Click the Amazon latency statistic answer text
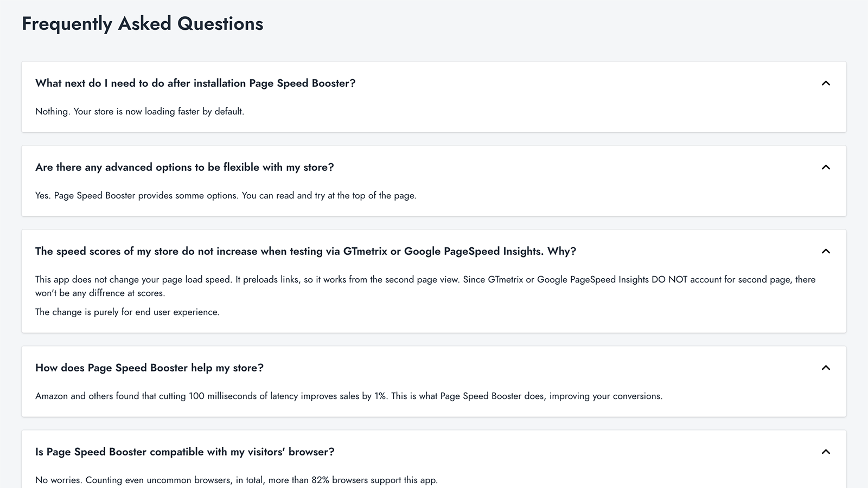The height and width of the screenshot is (488, 868). pos(349,396)
